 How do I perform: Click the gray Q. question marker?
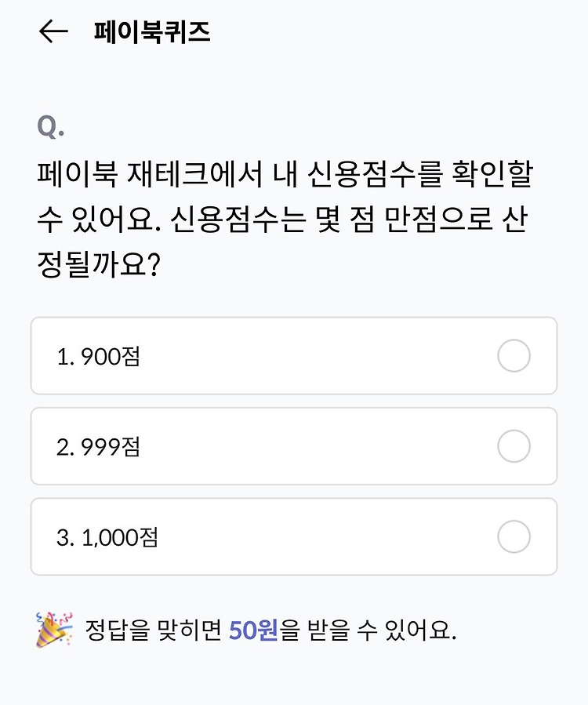tap(50, 126)
